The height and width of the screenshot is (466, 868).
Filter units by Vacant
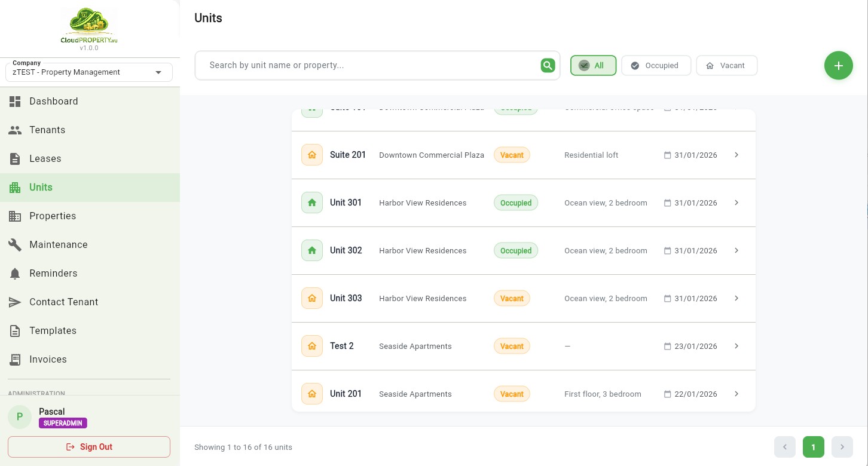tap(726, 66)
